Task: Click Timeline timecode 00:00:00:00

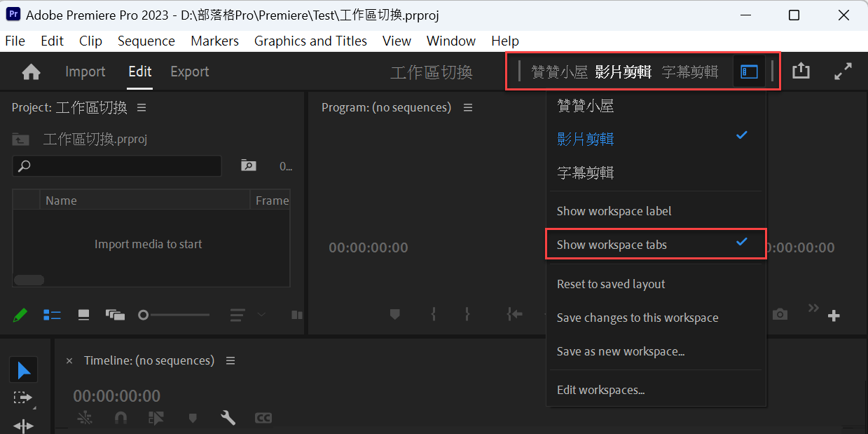Action: [x=117, y=396]
